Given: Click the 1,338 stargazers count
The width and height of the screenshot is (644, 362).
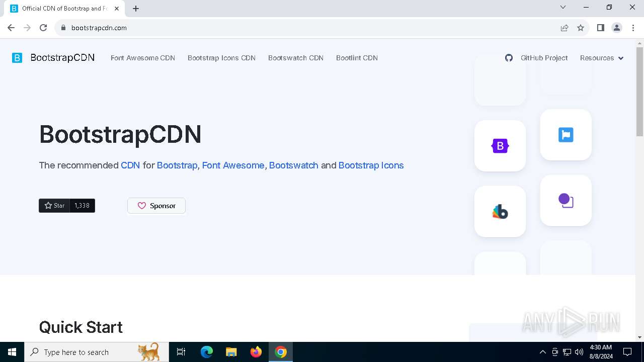Looking at the screenshot, I should tap(83, 206).
